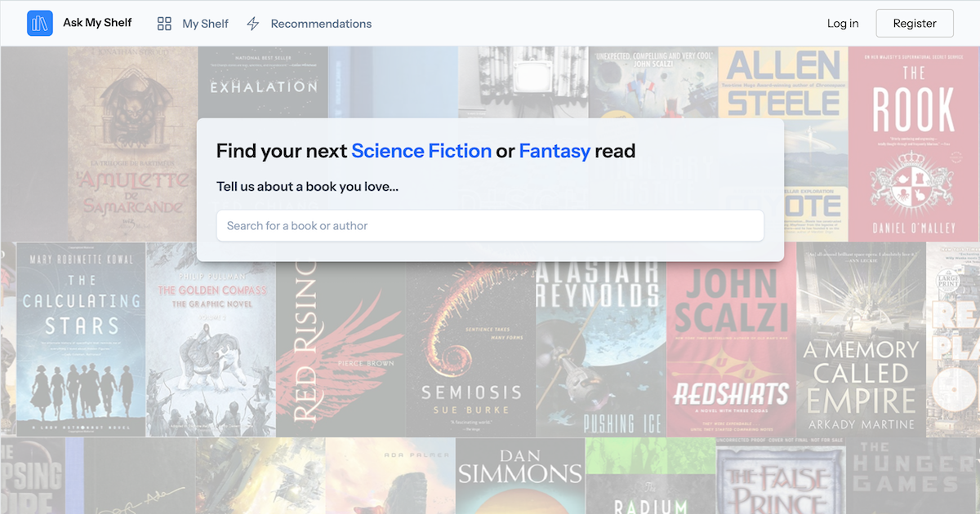Open the Recommendations page
The image size is (980, 514).
pos(321,24)
